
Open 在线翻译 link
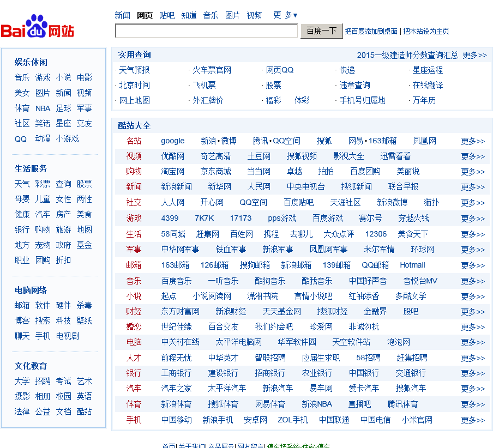point(428,85)
